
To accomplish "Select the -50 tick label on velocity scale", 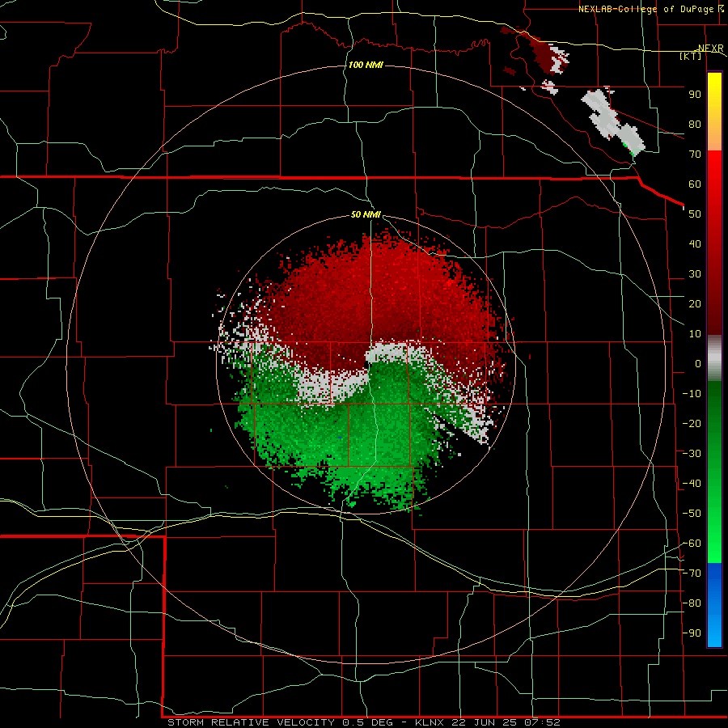I will (x=692, y=514).
